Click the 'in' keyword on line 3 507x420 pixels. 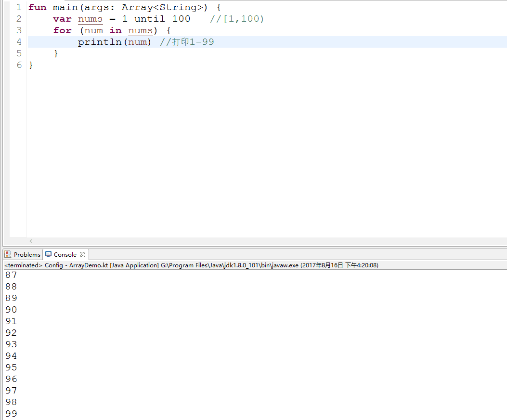pos(116,30)
